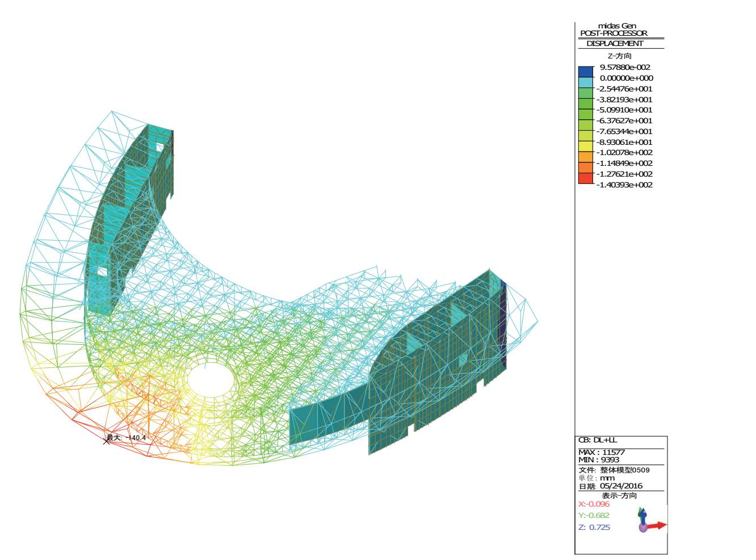This screenshot has height=560, width=756.
Task: Click legend value -8.93061e+001
Action: (x=624, y=142)
